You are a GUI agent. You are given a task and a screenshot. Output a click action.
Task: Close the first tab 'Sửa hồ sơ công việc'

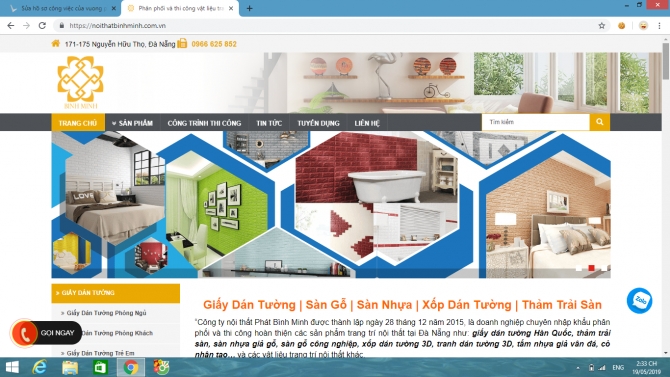point(114,9)
